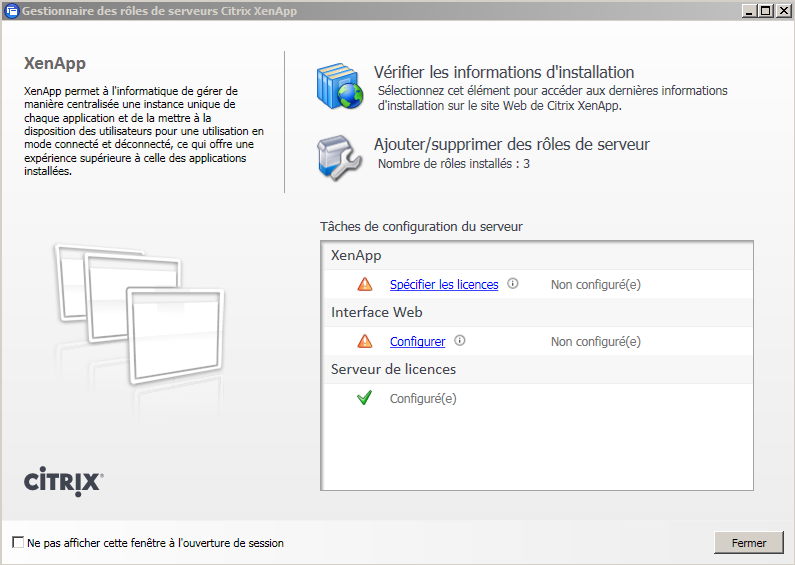
Task: Click the wrench server roles icon
Action: (x=339, y=158)
